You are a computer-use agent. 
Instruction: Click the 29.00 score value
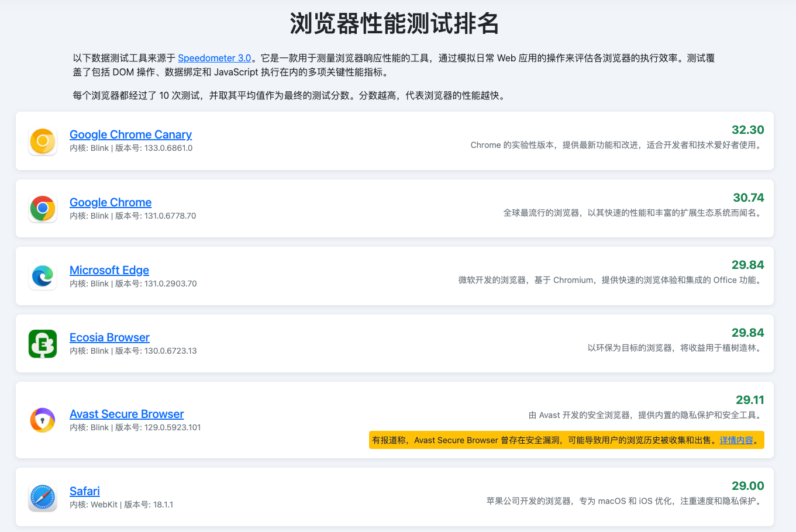pos(748,486)
